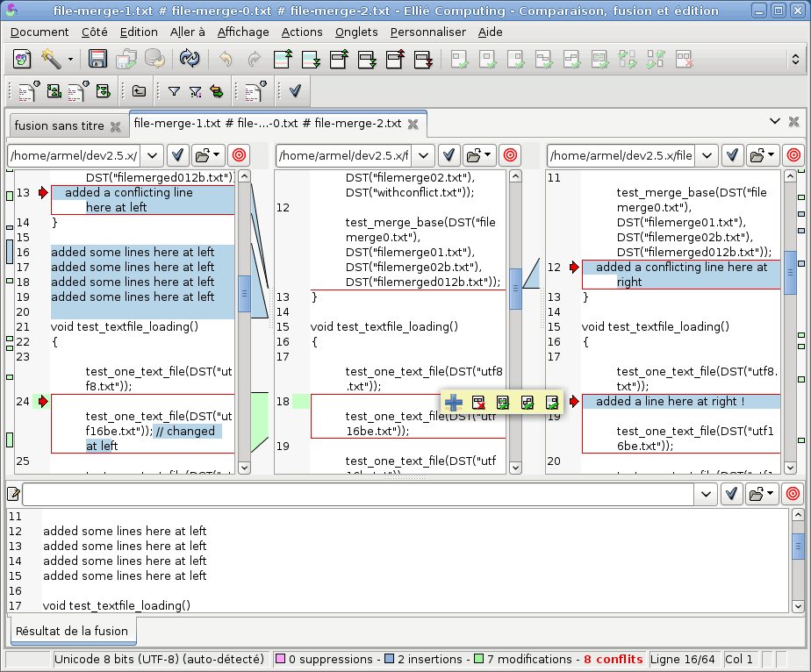Click the validate checkmark icon in the second toolbar

(x=294, y=90)
